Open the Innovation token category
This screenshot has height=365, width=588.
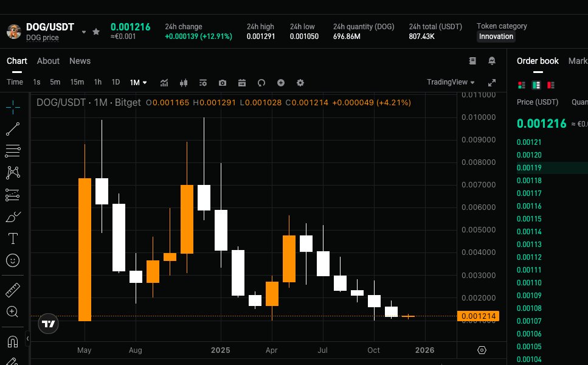496,36
